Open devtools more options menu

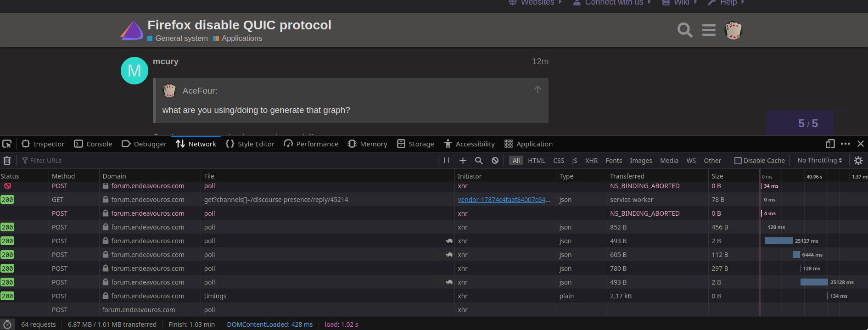pos(846,144)
